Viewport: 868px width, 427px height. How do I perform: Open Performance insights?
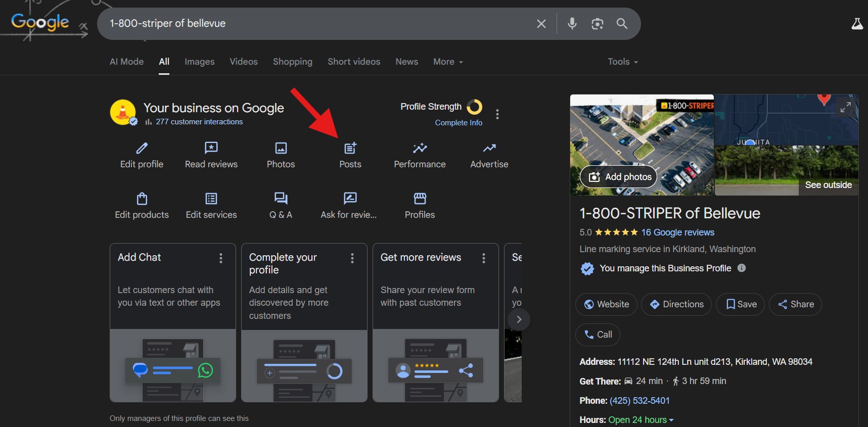420,155
